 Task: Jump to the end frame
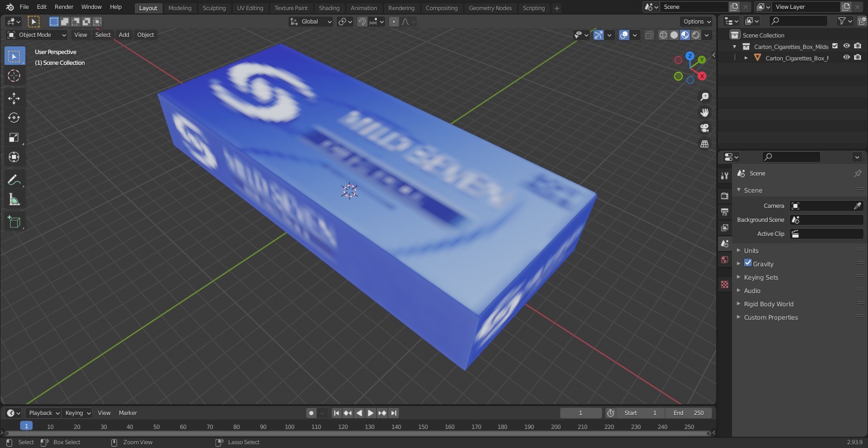coord(394,413)
